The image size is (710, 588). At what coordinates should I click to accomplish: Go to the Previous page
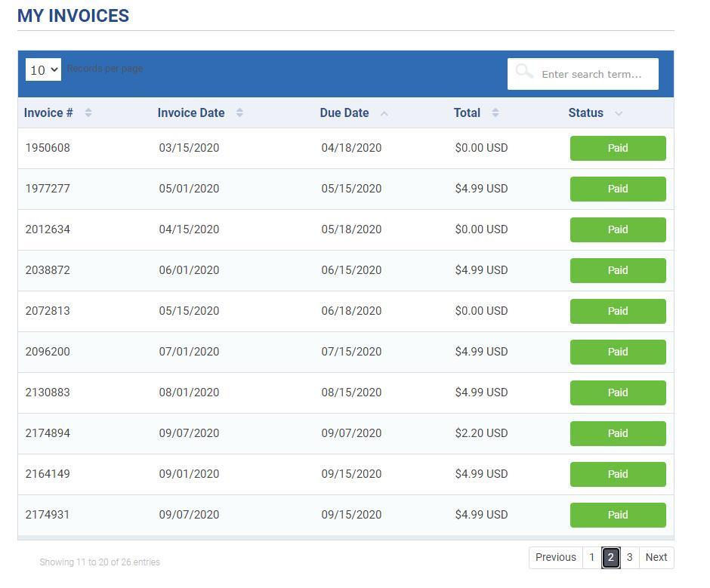click(556, 557)
